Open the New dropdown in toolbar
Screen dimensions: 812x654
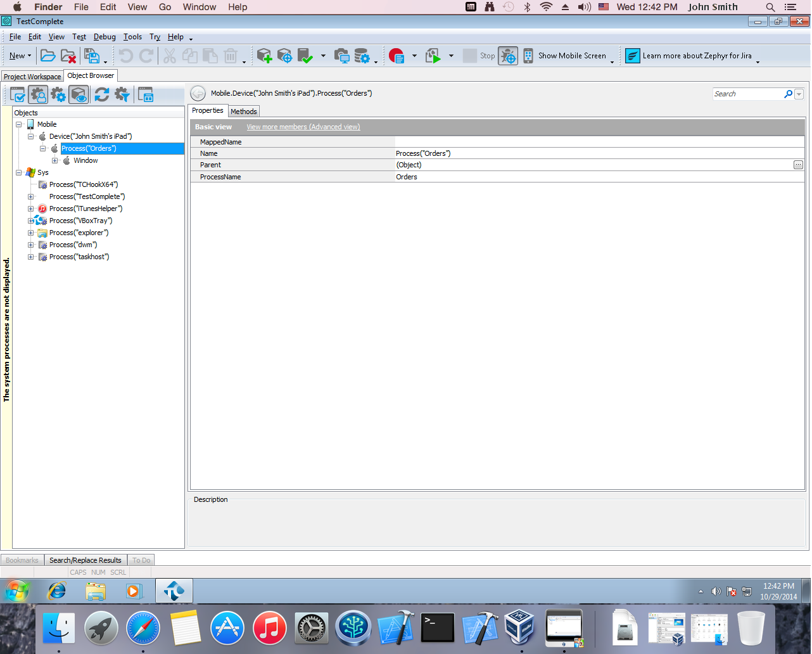point(20,56)
